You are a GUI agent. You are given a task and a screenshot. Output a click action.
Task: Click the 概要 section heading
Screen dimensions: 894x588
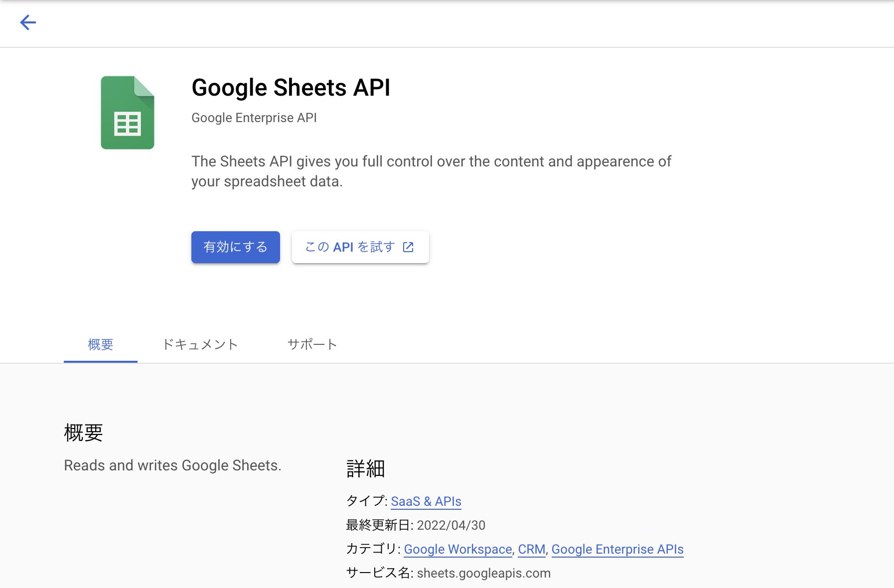(x=83, y=433)
